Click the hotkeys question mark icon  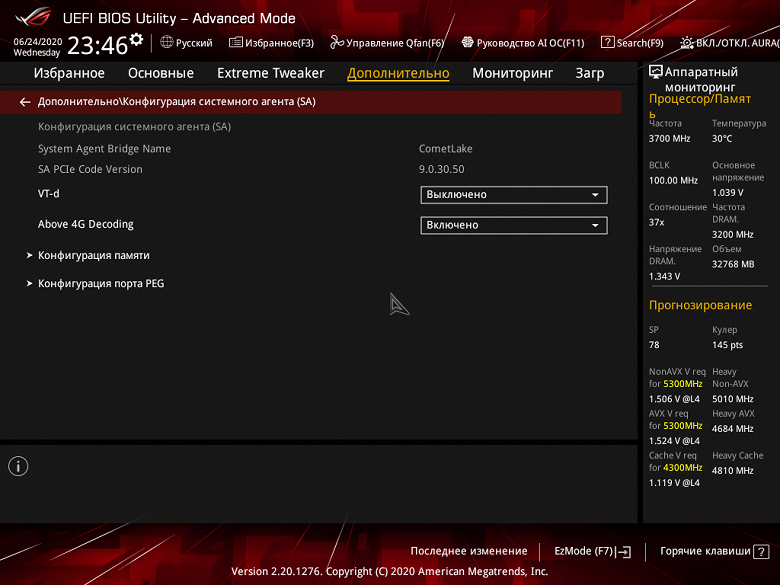[761, 552]
